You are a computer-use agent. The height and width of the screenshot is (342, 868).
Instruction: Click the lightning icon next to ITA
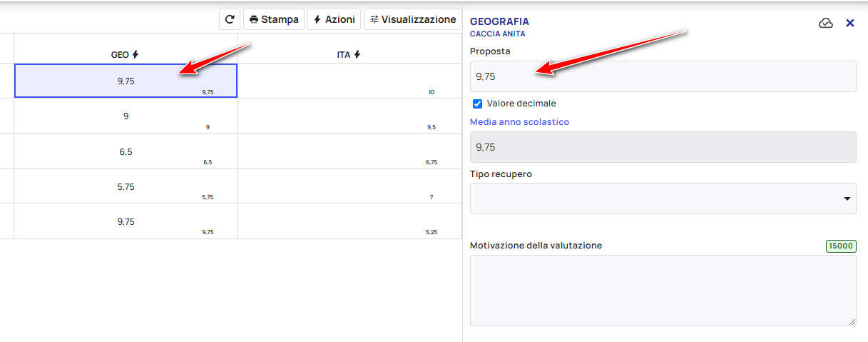(357, 54)
